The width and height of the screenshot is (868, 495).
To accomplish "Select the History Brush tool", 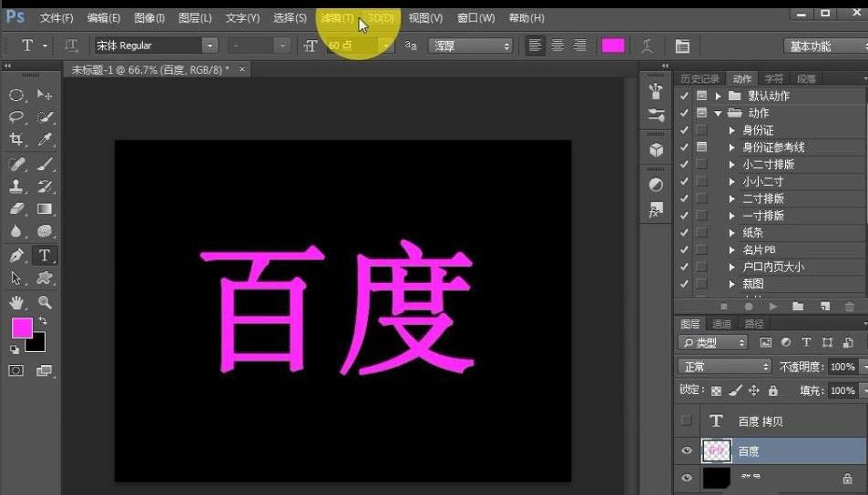I will (45, 186).
